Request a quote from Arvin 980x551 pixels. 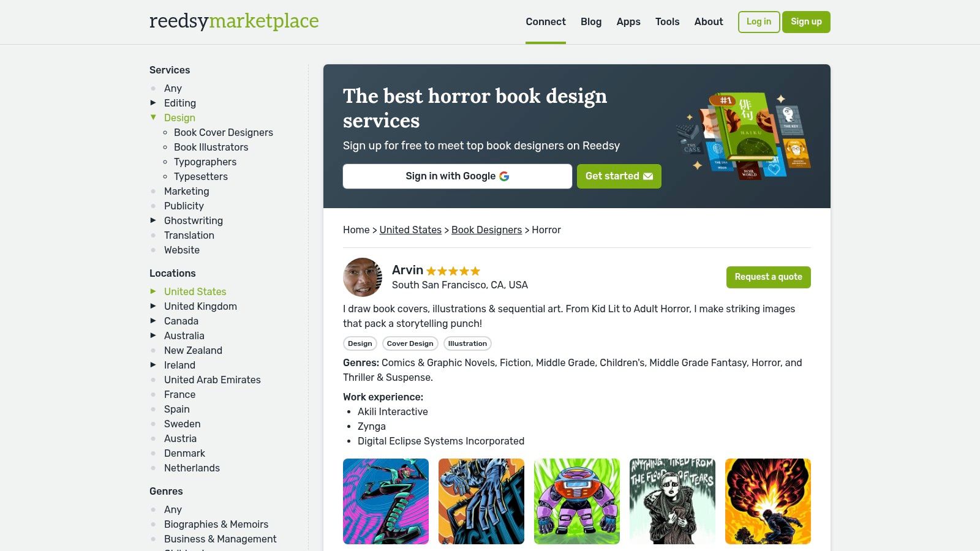[768, 277]
